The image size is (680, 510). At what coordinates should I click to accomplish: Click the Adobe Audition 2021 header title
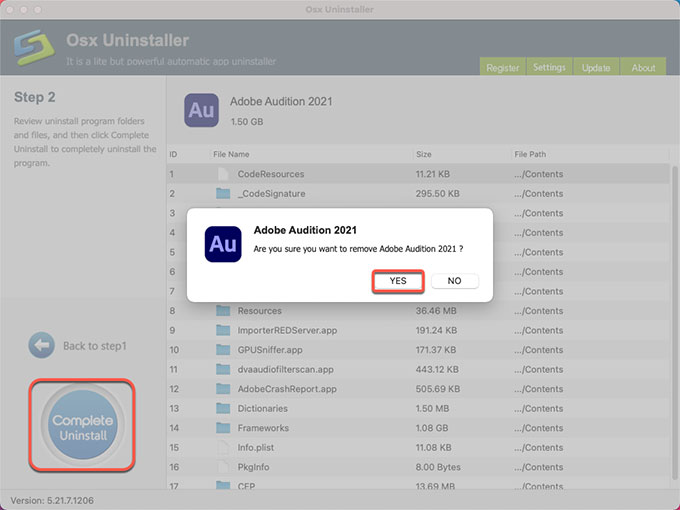coord(281,101)
